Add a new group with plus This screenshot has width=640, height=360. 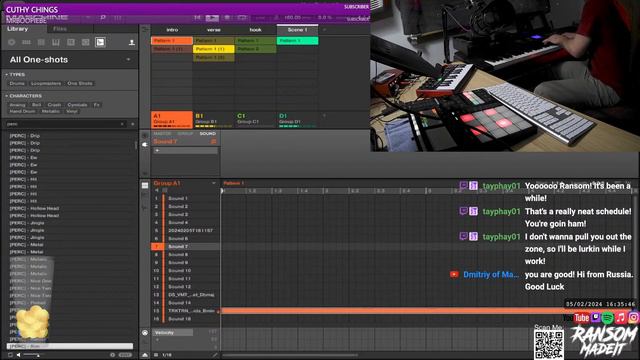[x=324, y=116]
